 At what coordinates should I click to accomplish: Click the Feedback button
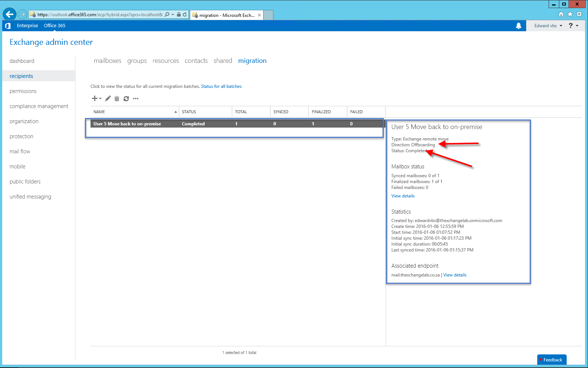(552, 360)
